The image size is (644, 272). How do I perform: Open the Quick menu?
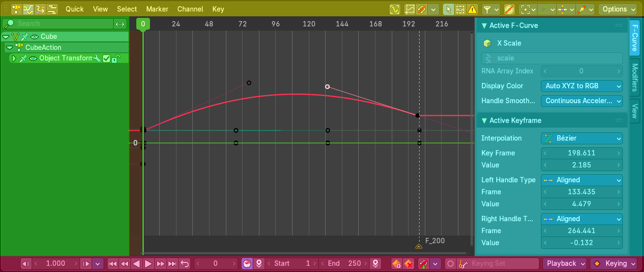coord(74,9)
